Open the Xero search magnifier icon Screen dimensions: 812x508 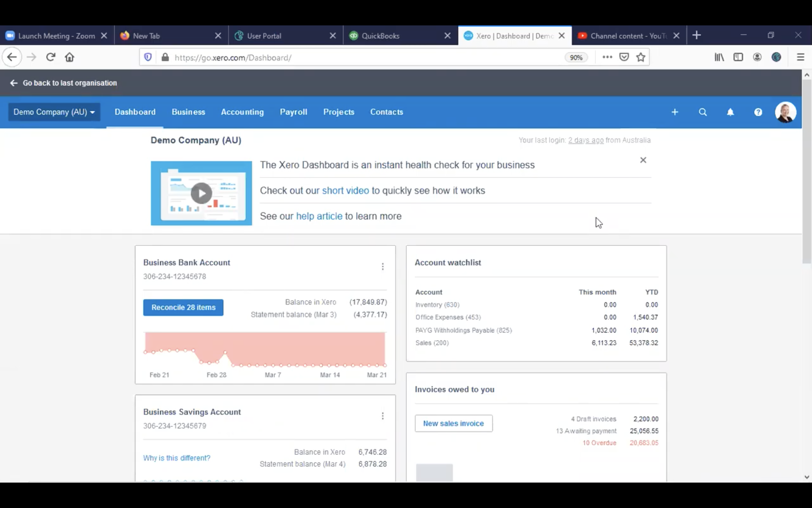tap(703, 112)
